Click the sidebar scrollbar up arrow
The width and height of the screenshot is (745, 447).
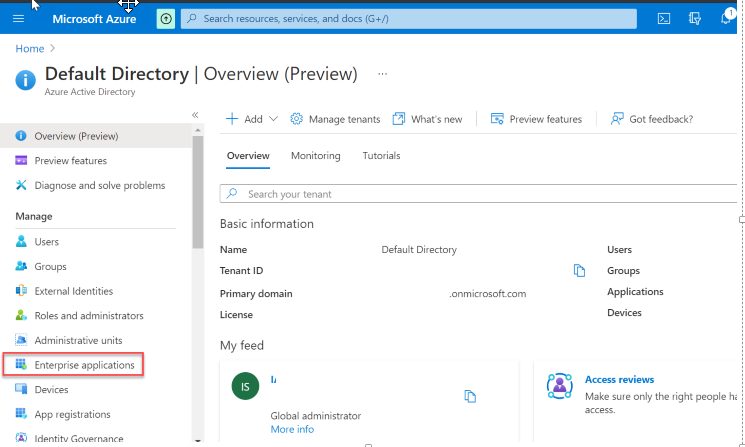198,130
